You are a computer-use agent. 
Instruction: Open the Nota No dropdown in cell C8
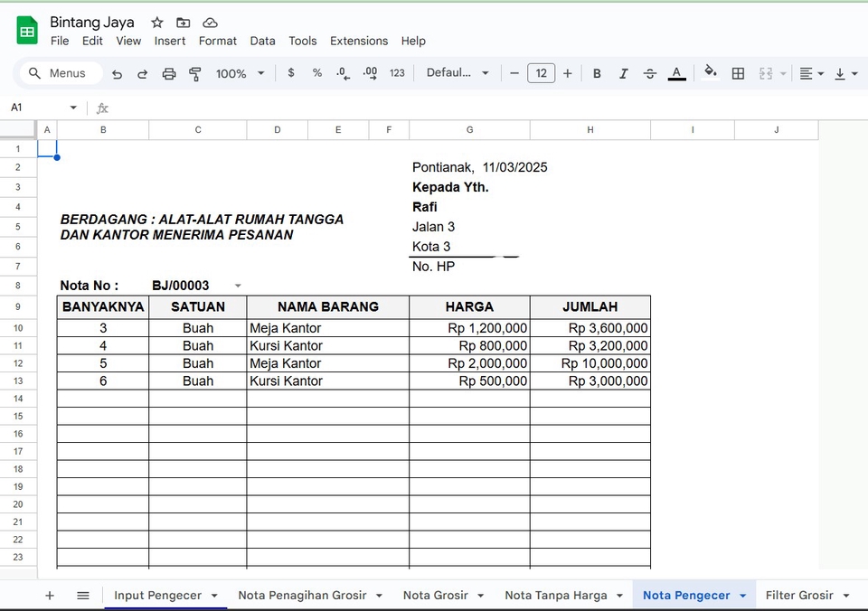238,285
